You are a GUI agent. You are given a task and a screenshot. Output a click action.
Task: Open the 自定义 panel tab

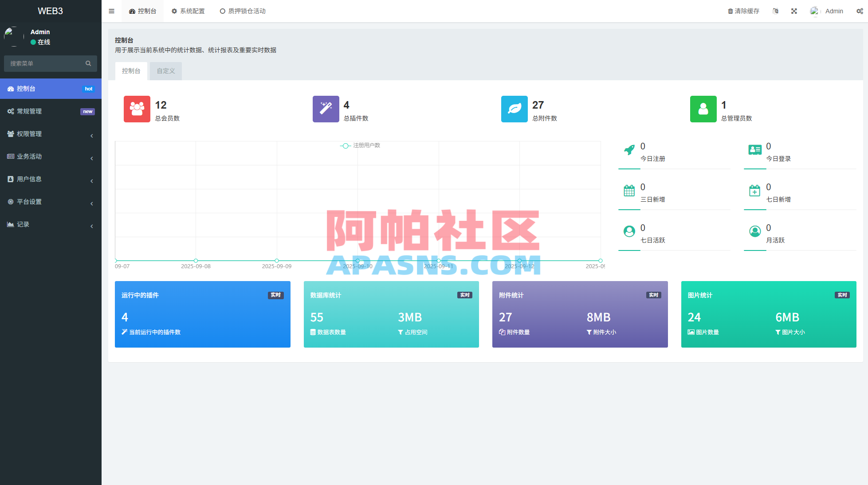click(166, 71)
